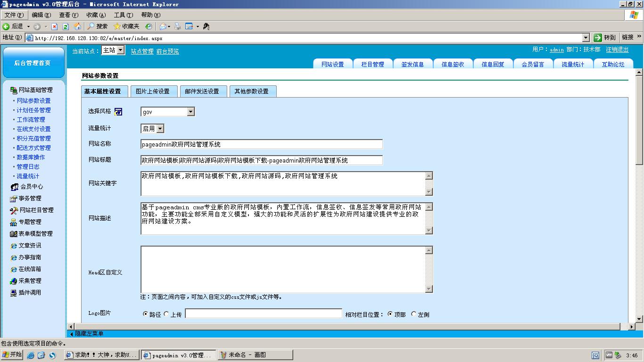The image size is (644, 362).
Task: Click the Stop loading icon
Action: click(x=54, y=26)
